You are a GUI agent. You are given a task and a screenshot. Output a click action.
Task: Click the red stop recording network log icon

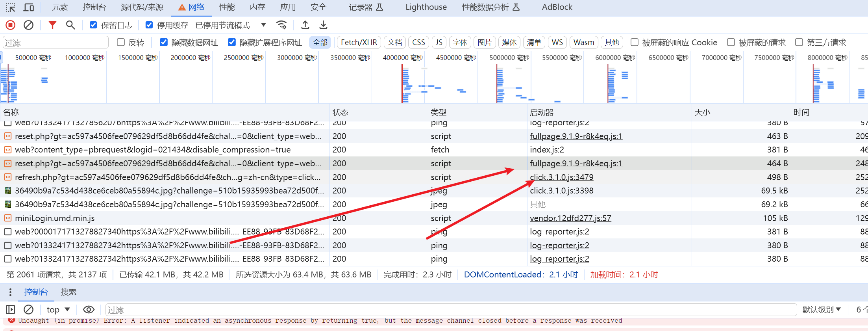(11, 25)
